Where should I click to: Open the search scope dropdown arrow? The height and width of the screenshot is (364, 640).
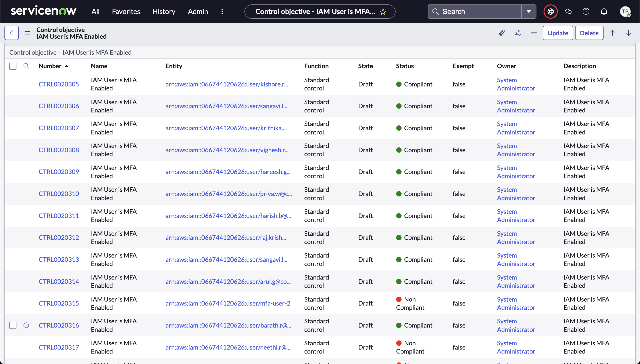point(528,12)
